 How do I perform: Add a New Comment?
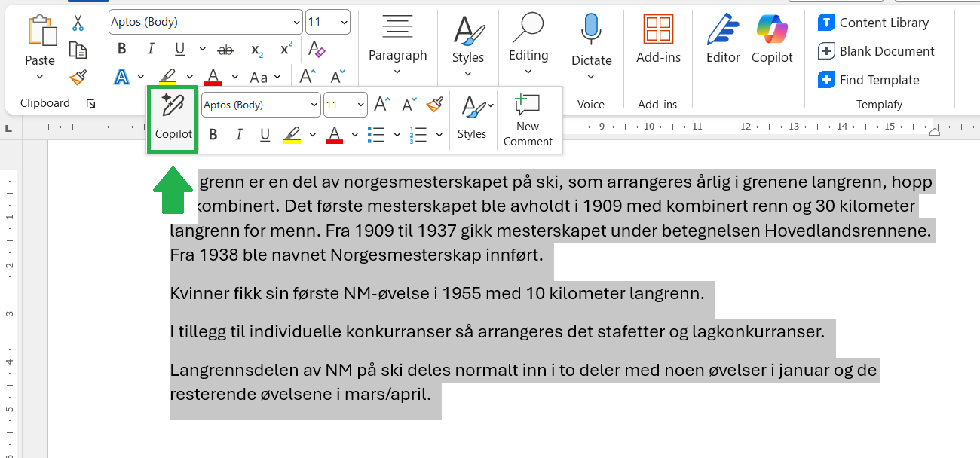click(528, 121)
